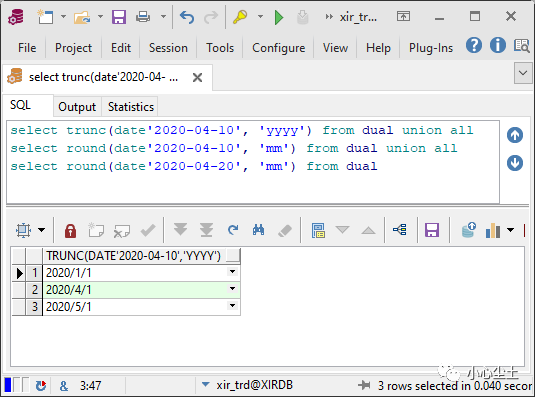
Task: Expand the grid select mode dropdown
Action: 42,230
